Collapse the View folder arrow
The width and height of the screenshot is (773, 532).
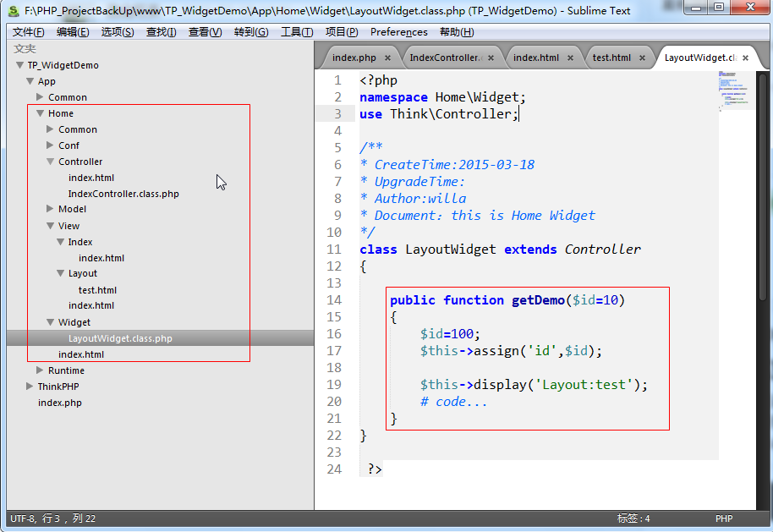click(50, 225)
